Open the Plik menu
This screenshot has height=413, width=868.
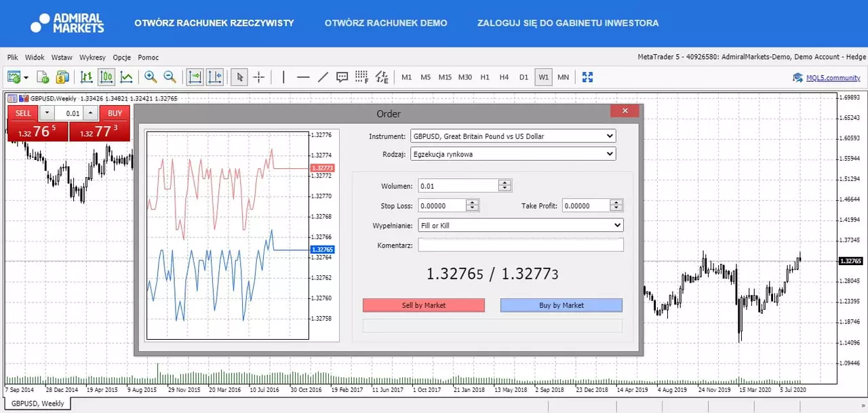(13, 58)
